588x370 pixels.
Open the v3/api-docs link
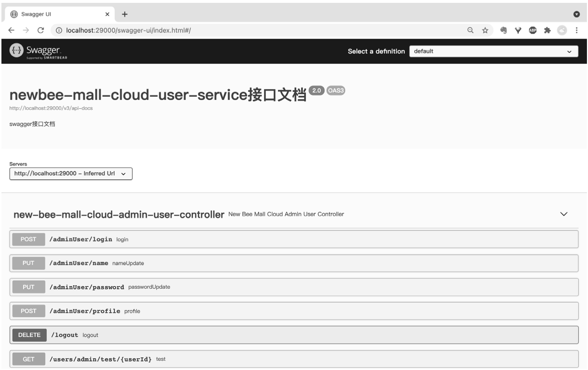[51, 108]
